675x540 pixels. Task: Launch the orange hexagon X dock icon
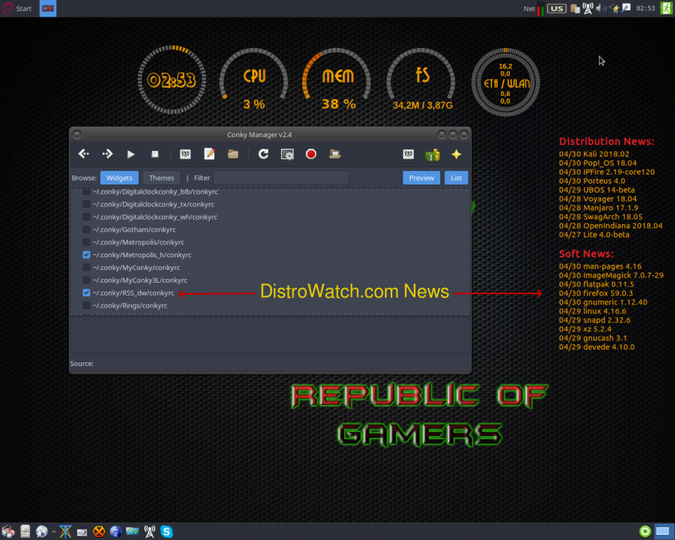point(99,531)
